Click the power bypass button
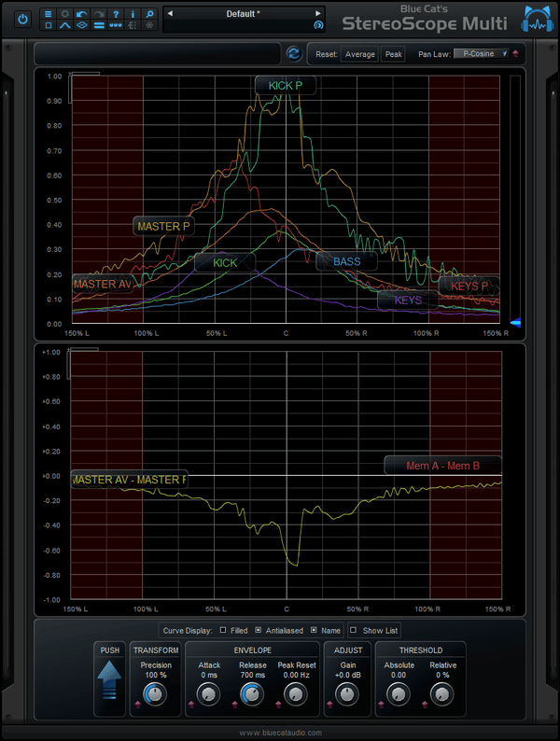This screenshot has height=741, width=560. pos(23,19)
